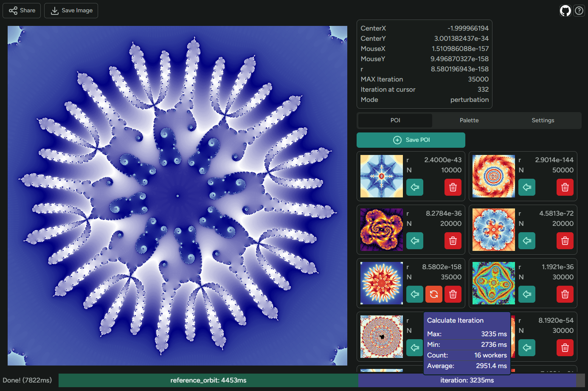Click the Min 2736 ms tooltip row
The height and width of the screenshot is (391, 588).
(x=467, y=345)
